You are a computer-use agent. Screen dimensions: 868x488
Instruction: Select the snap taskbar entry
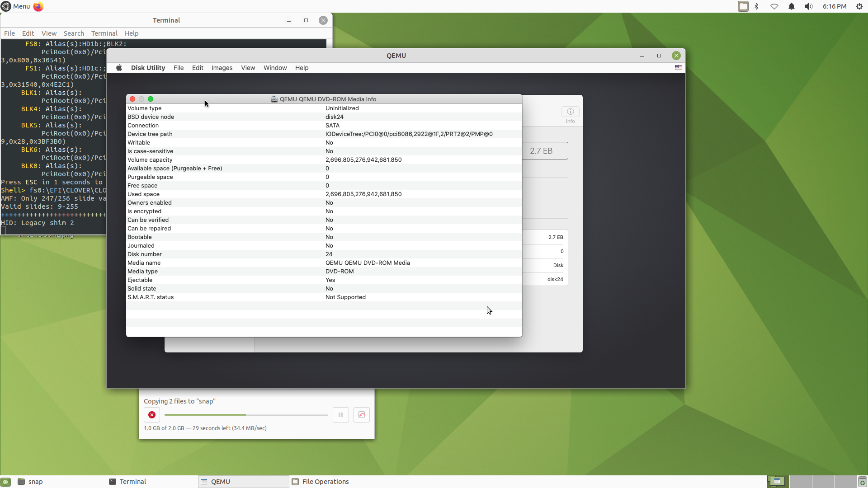[x=36, y=481]
